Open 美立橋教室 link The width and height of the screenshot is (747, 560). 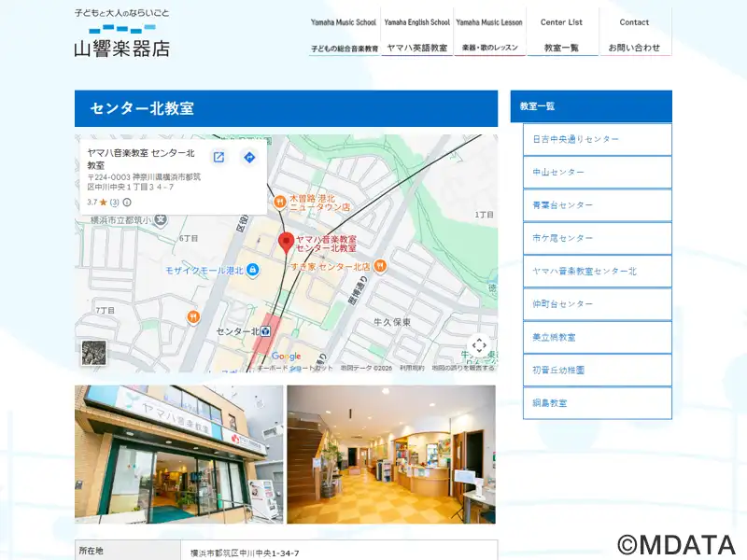598,337
